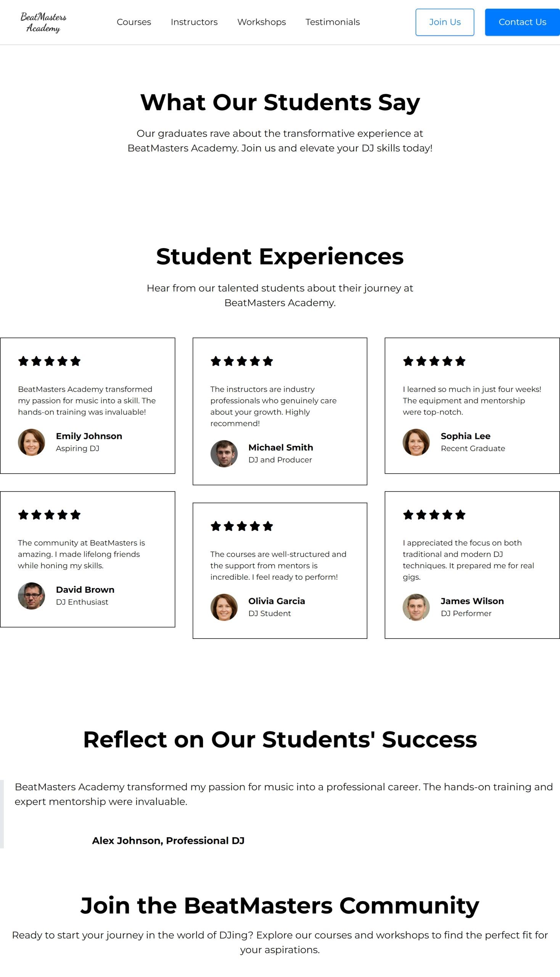The height and width of the screenshot is (977, 560).
Task: Click the star rating on Olivia Garcia's card
Action: [241, 526]
